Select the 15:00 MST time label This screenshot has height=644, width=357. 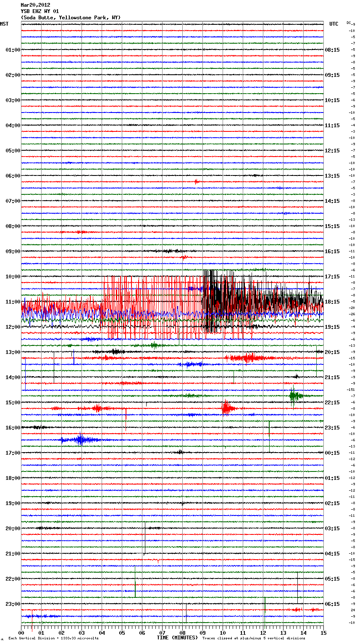point(13,403)
